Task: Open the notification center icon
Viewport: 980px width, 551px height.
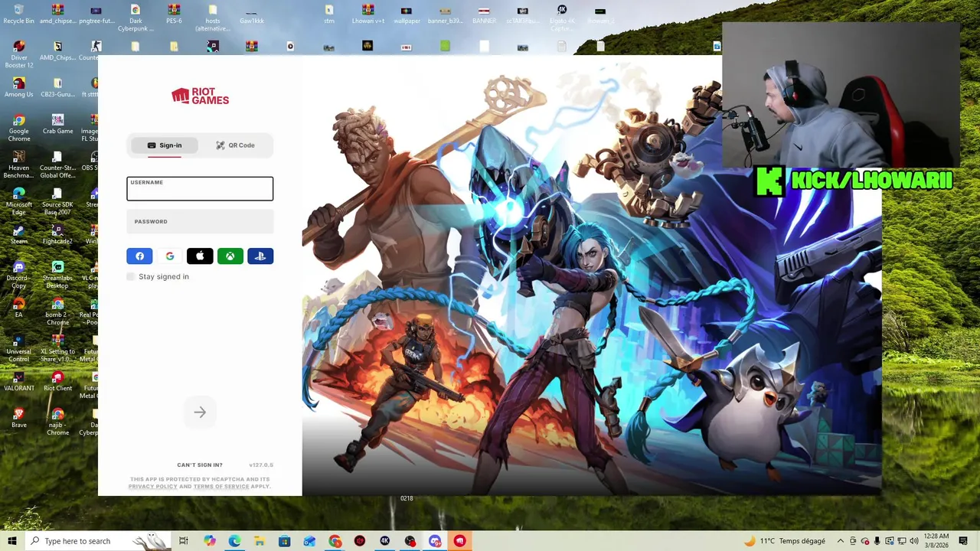Action: [x=963, y=541]
